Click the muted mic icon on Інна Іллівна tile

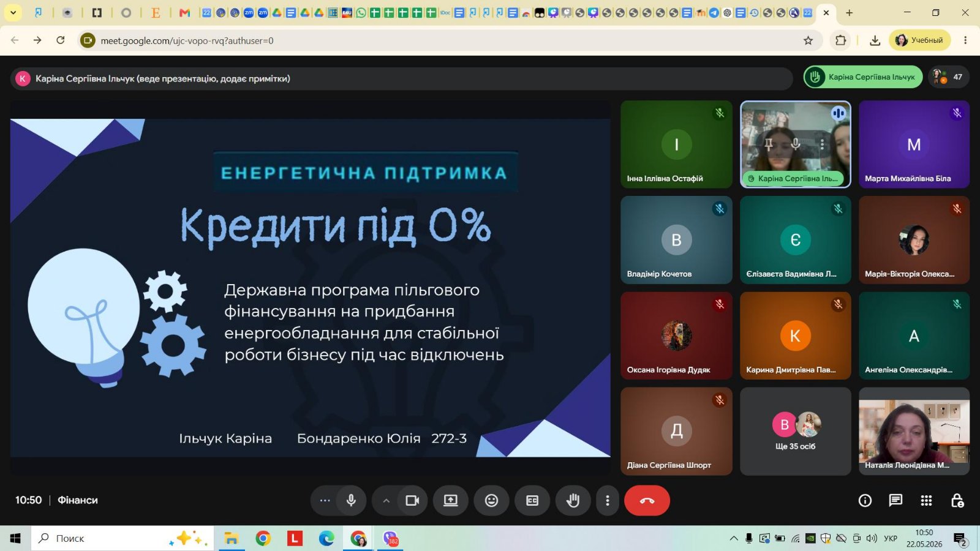click(720, 113)
